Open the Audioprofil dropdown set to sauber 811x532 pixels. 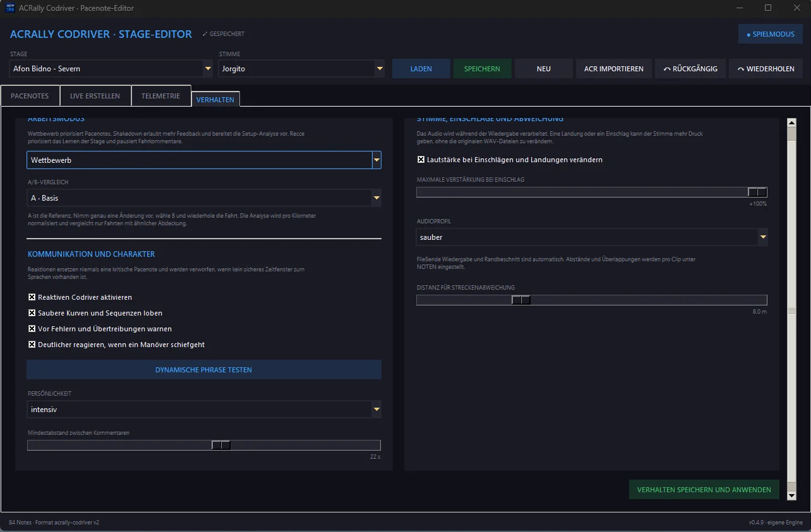[x=592, y=237]
